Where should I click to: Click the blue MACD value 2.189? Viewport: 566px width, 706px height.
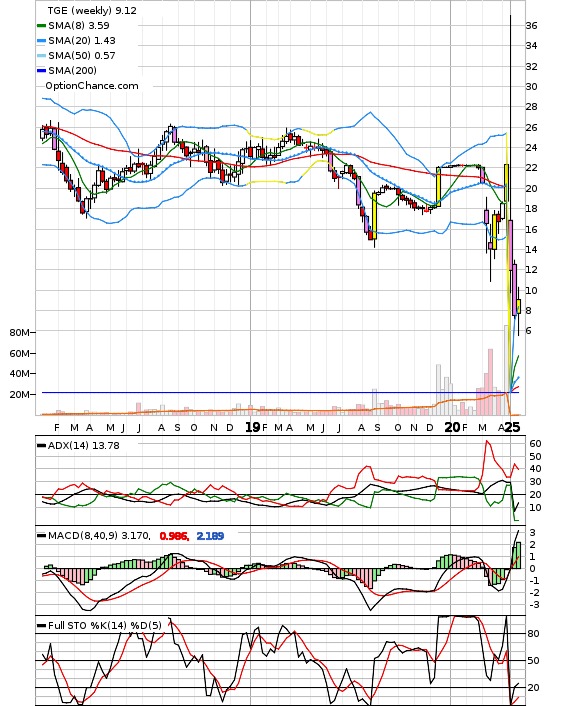click(x=210, y=536)
